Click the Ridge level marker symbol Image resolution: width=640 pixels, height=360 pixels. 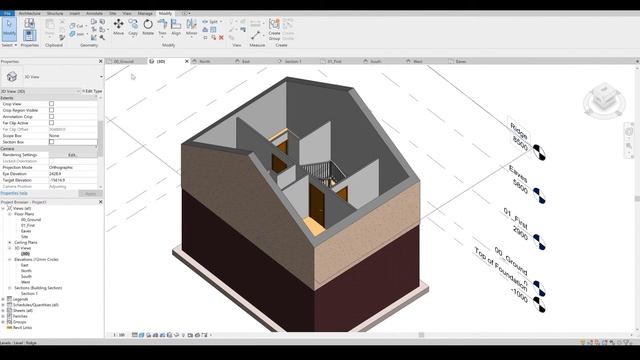pyautogui.click(x=539, y=153)
